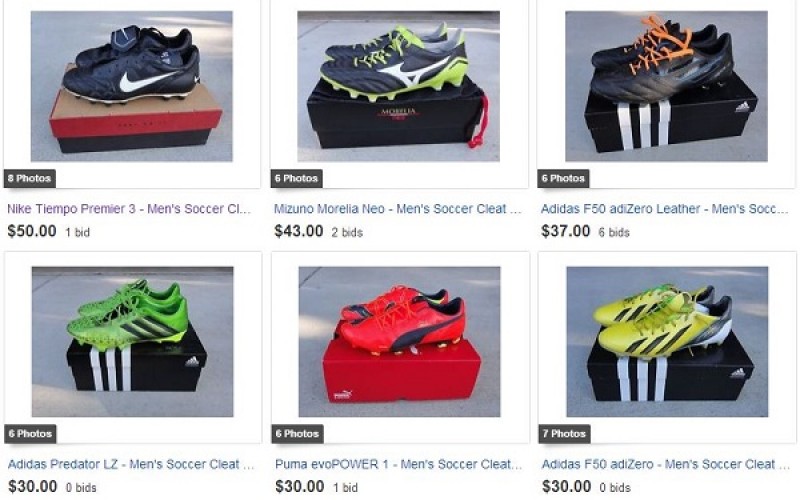Click the Mizuno Morelia cleats photo
800x500 pixels.
[398, 86]
